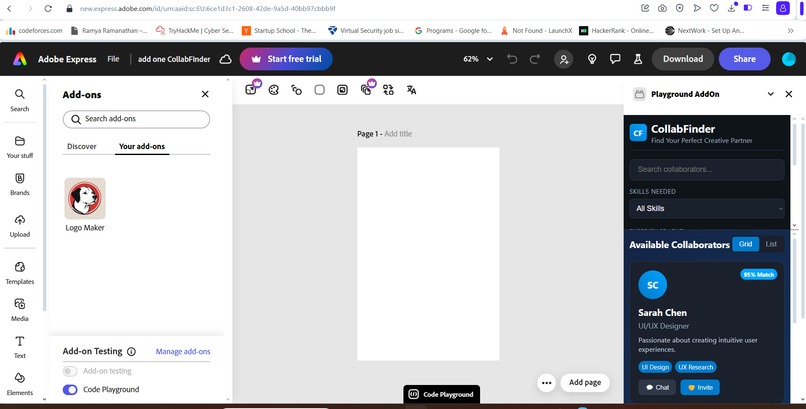Click the page background square icon
The image size is (806, 409).
pyautogui.click(x=319, y=90)
